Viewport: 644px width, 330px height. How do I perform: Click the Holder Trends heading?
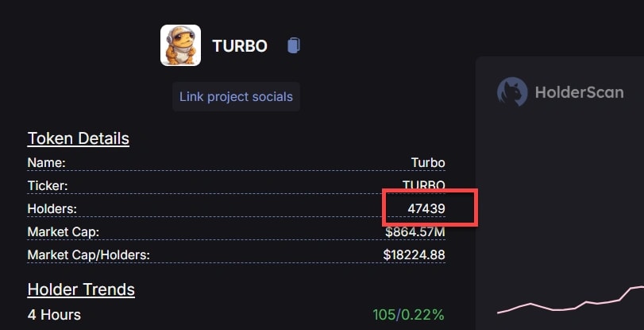[x=81, y=289]
